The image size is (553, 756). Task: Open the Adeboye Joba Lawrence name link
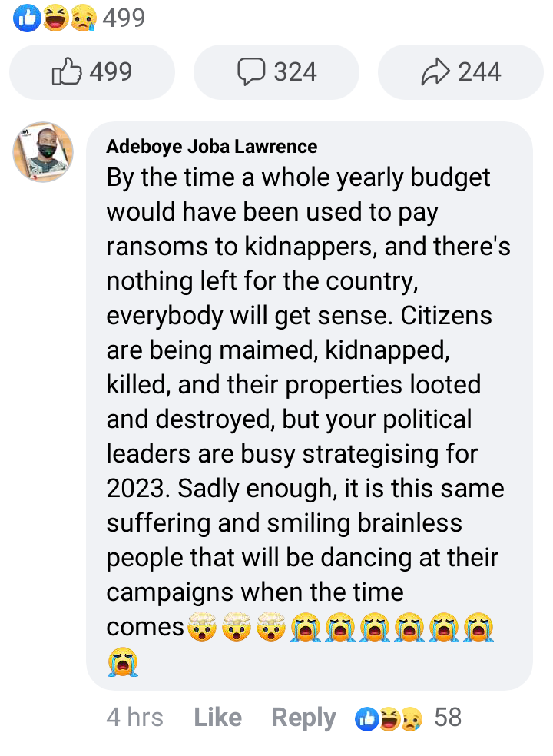point(212,146)
